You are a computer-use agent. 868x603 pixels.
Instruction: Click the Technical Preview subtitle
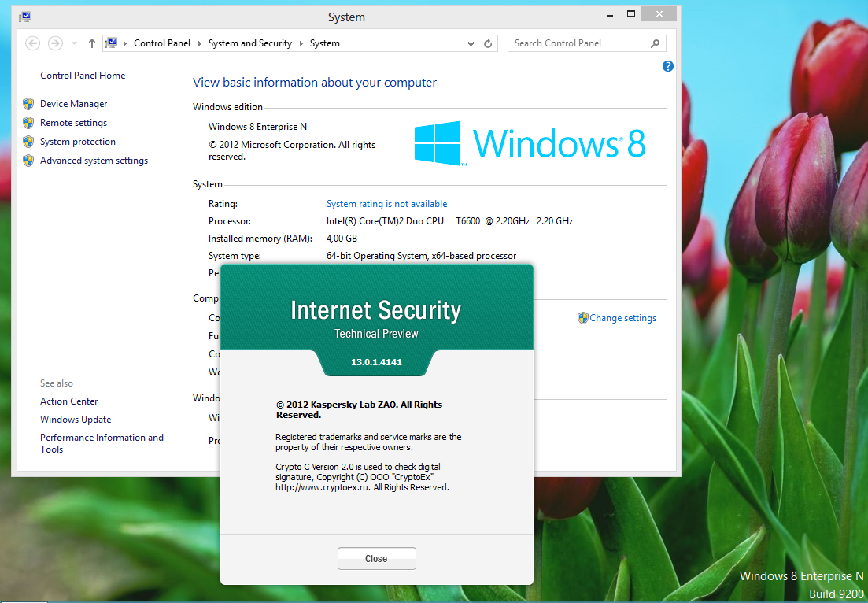tap(376, 333)
